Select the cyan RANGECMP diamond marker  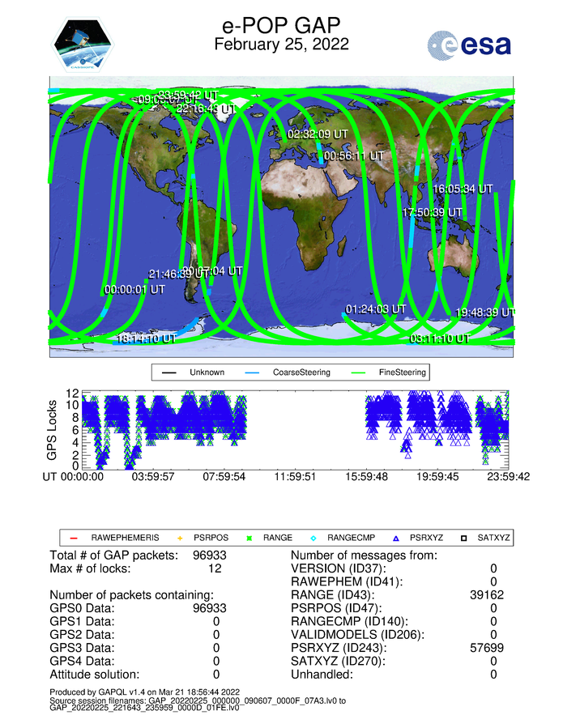(314, 537)
